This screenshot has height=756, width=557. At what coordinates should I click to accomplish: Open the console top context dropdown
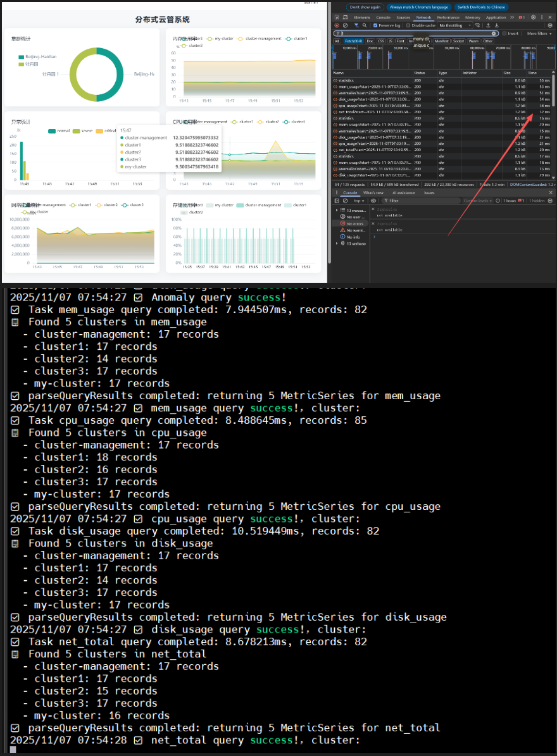tap(360, 201)
